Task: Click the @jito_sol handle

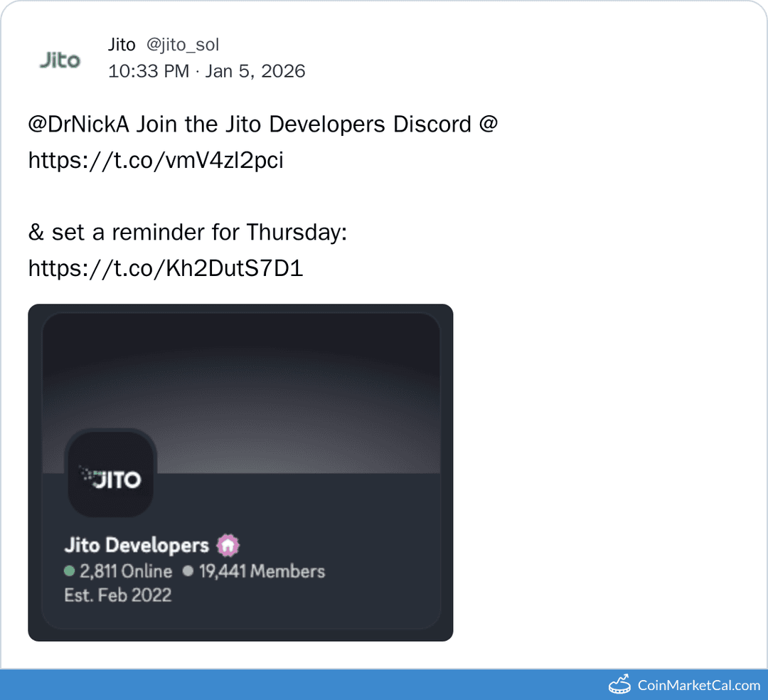Action: pyautogui.click(x=183, y=45)
